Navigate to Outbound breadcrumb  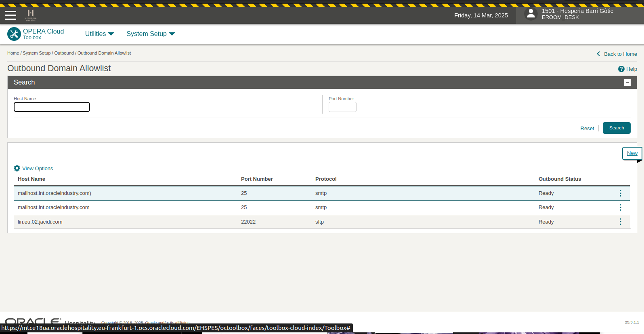pyautogui.click(x=64, y=53)
